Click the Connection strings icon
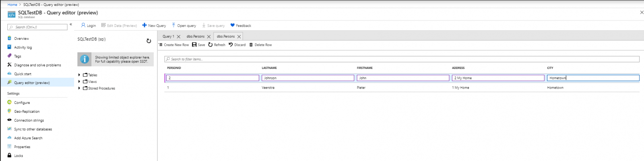The height and width of the screenshot is (161, 644). 9,120
